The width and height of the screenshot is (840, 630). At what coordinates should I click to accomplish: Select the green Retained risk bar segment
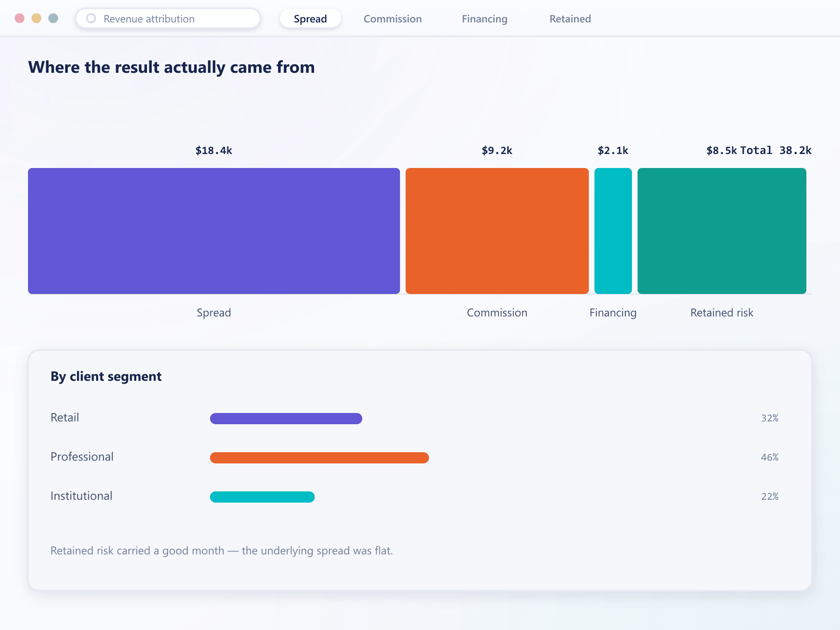[722, 231]
